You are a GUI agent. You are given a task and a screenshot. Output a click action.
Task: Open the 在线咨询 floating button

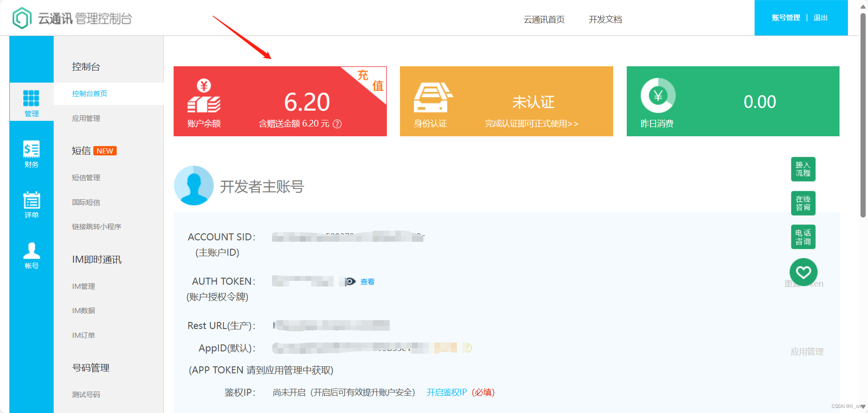click(803, 203)
